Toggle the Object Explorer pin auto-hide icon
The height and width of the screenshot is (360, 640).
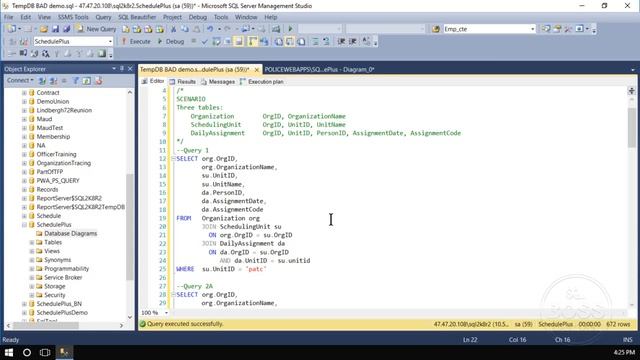click(x=122, y=69)
